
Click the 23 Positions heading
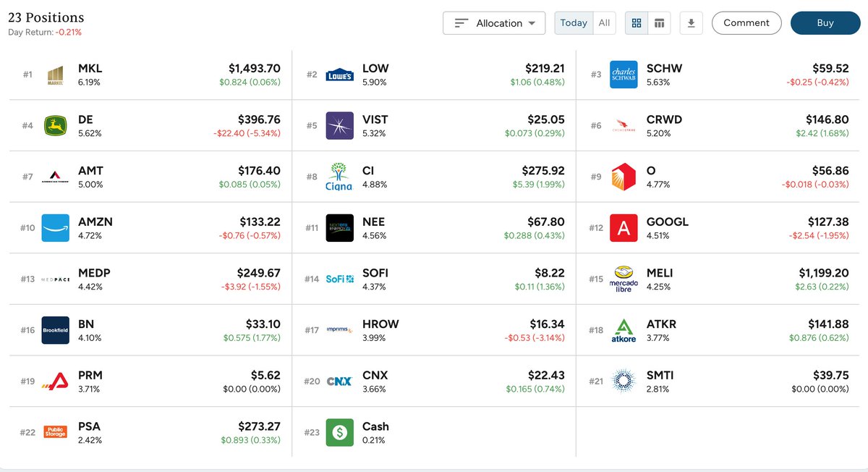[46, 17]
